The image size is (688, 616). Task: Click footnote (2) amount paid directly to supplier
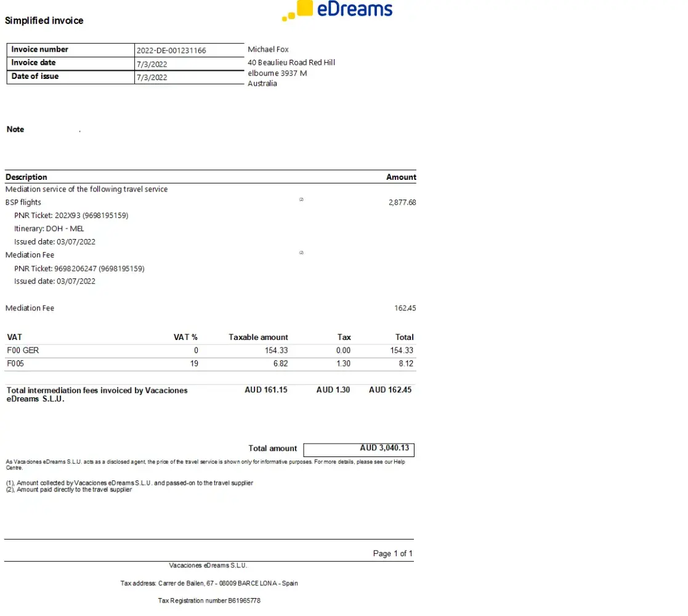point(68,489)
